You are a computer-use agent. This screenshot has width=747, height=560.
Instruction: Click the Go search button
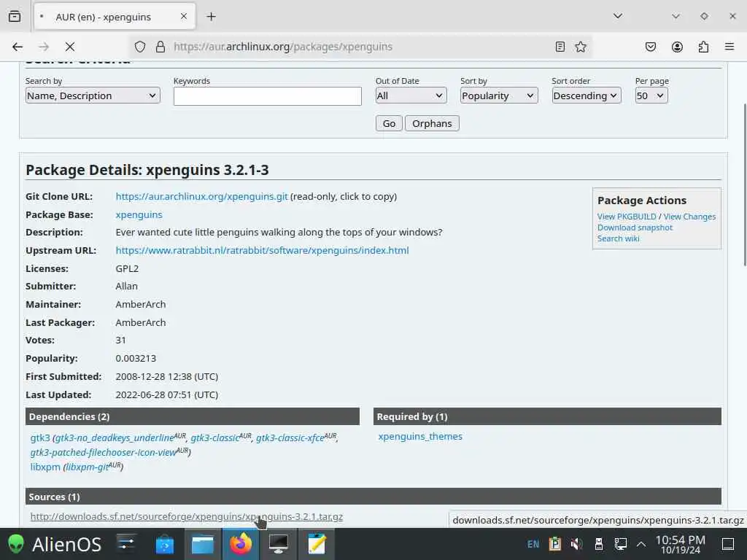click(x=389, y=123)
